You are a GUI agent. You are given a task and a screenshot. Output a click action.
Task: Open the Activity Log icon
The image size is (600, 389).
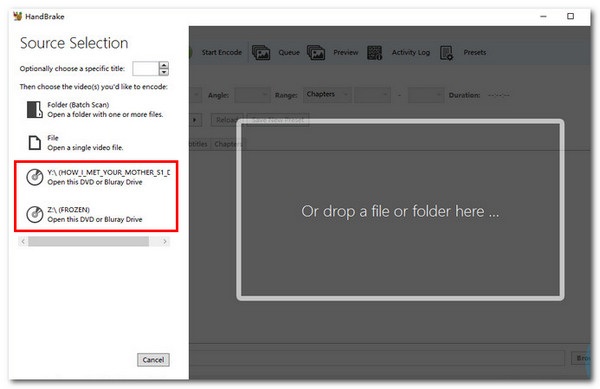pyautogui.click(x=374, y=52)
